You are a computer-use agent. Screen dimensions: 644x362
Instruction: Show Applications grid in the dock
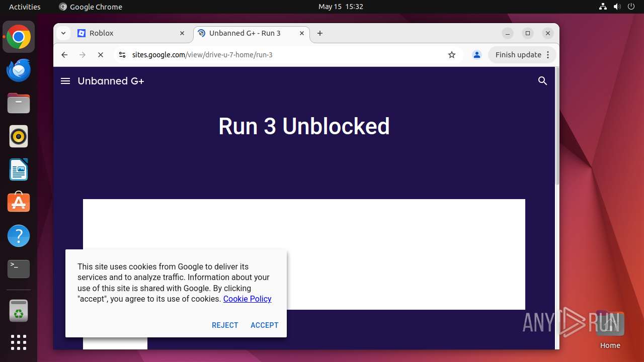[x=19, y=342]
